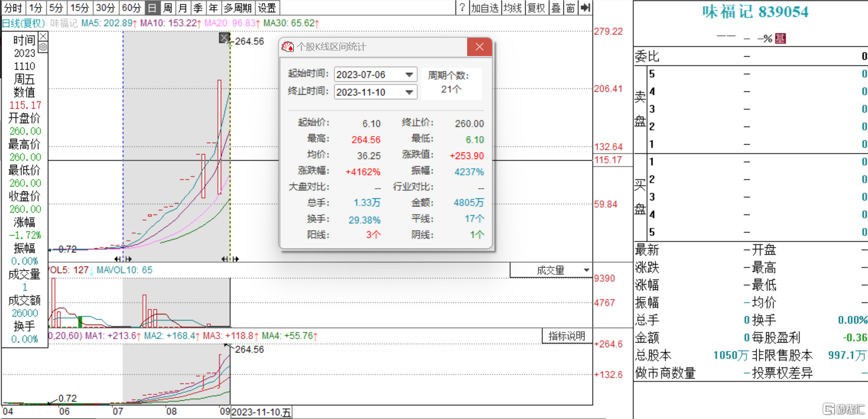The height and width of the screenshot is (419, 868).
Task: Click the 投票权差异 label
Action: pyautogui.click(x=782, y=373)
